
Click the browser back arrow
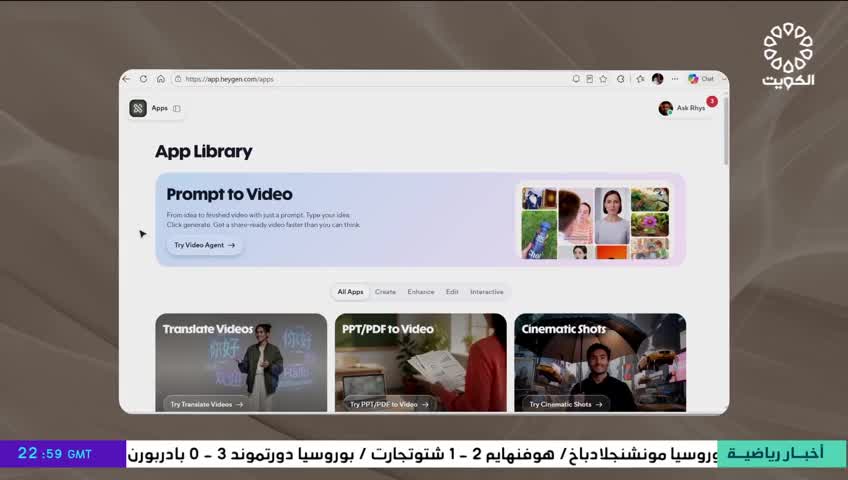point(127,79)
